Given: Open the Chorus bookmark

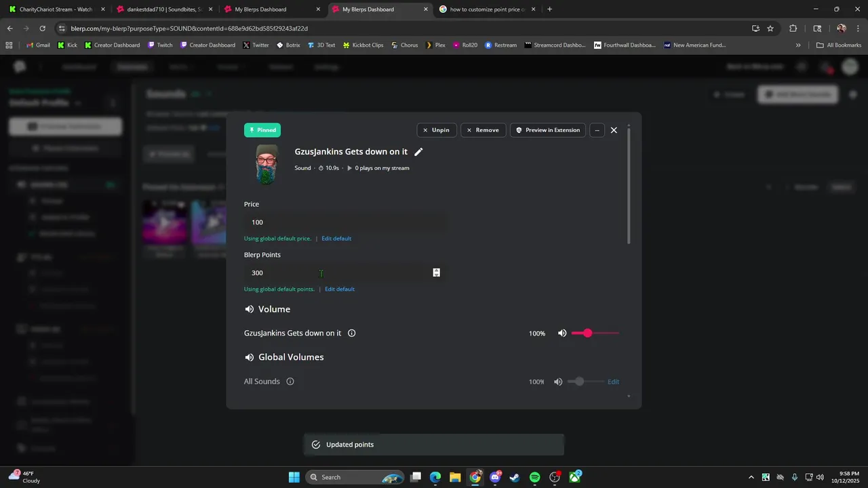Looking at the screenshot, I should [x=404, y=45].
